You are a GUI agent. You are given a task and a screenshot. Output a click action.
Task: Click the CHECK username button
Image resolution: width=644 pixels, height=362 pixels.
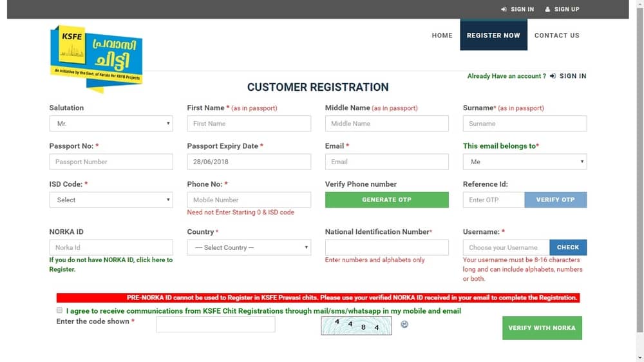click(567, 247)
